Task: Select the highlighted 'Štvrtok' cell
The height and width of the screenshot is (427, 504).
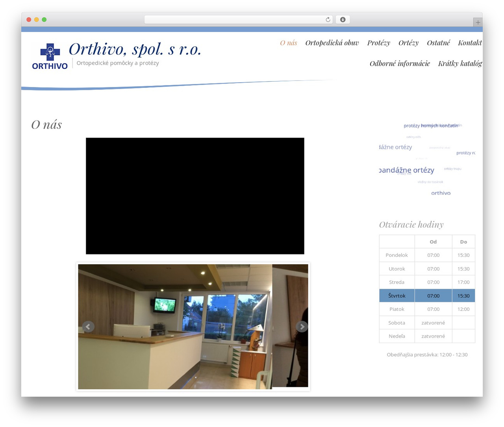Action: (x=397, y=295)
